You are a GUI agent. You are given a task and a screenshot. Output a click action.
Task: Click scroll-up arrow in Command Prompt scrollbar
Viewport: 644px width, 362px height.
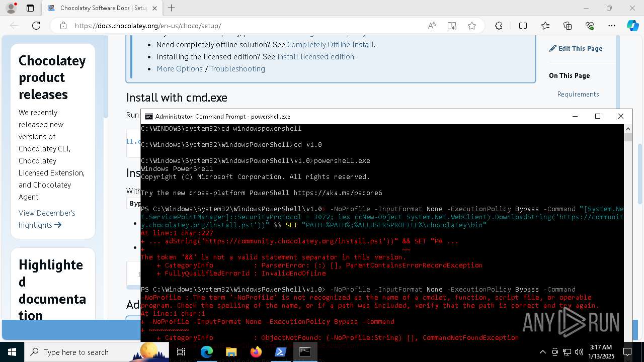pyautogui.click(x=628, y=128)
